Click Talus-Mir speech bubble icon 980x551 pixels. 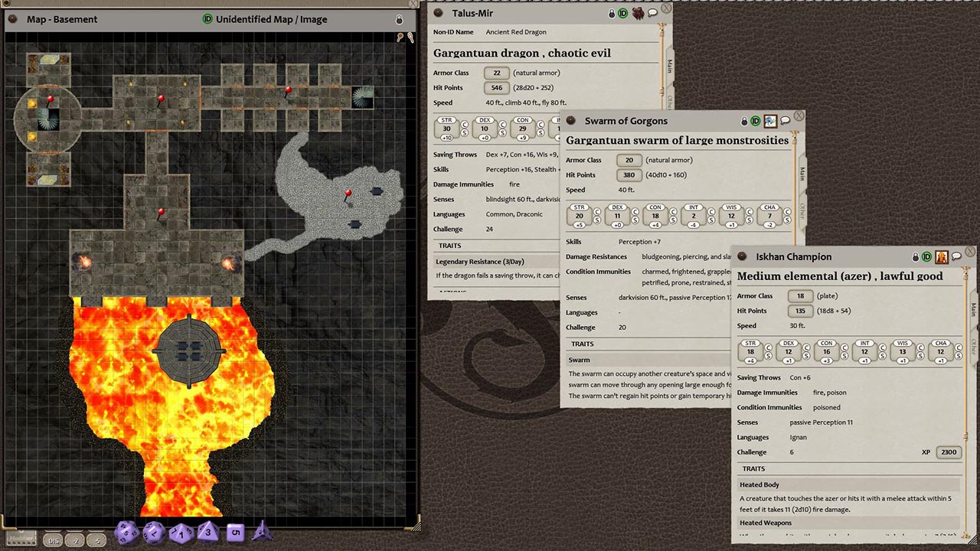click(x=653, y=13)
